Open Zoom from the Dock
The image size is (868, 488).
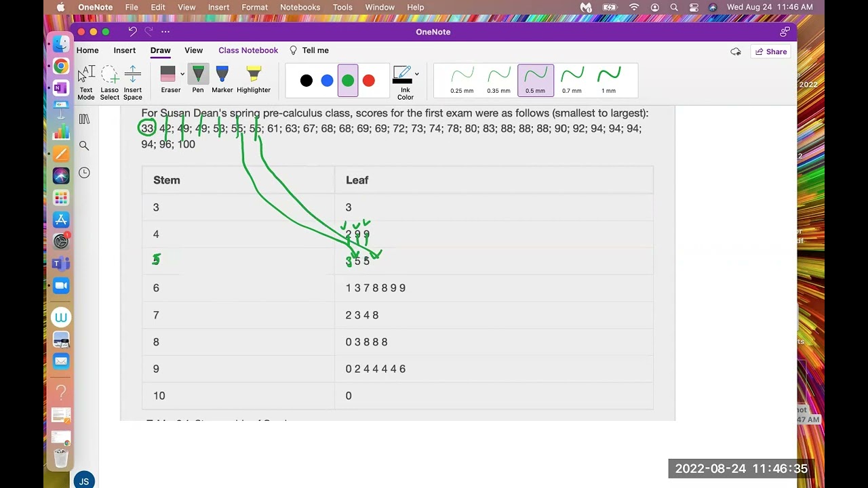coord(61,285)
